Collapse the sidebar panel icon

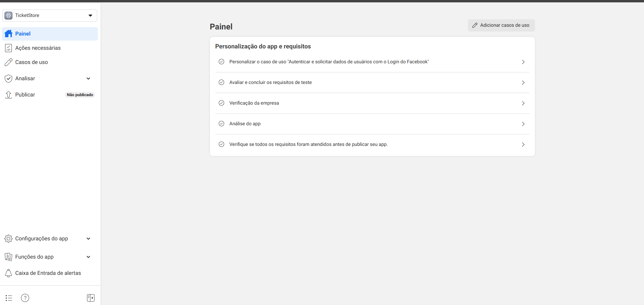pos(91,298)
